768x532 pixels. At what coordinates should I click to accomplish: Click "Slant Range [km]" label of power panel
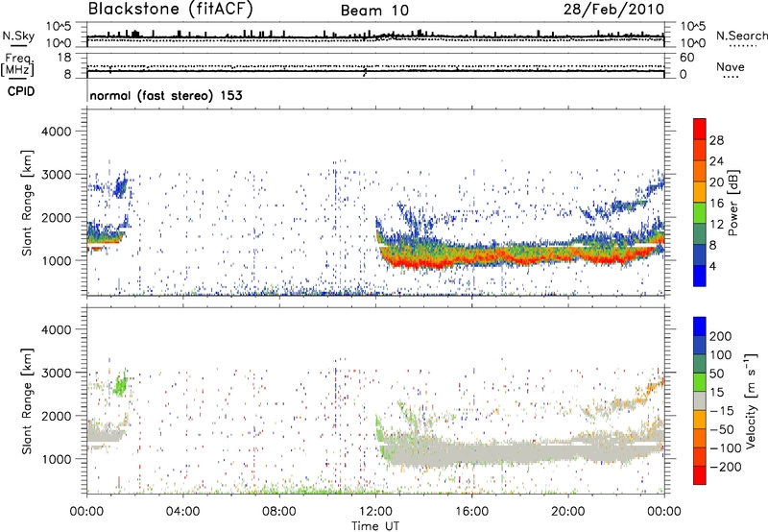tap(27, 203)
